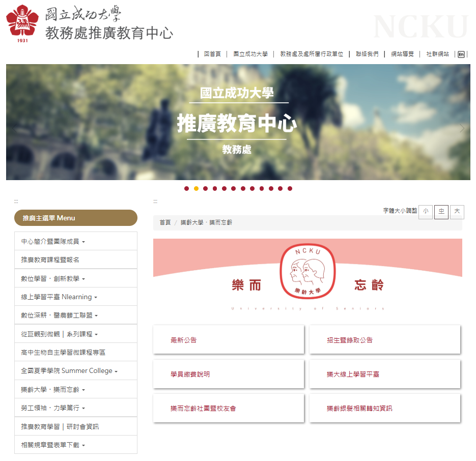Click the 樂齡大學 NCKU seniors logo
The image size is (476, 461).
pos(307,271)
